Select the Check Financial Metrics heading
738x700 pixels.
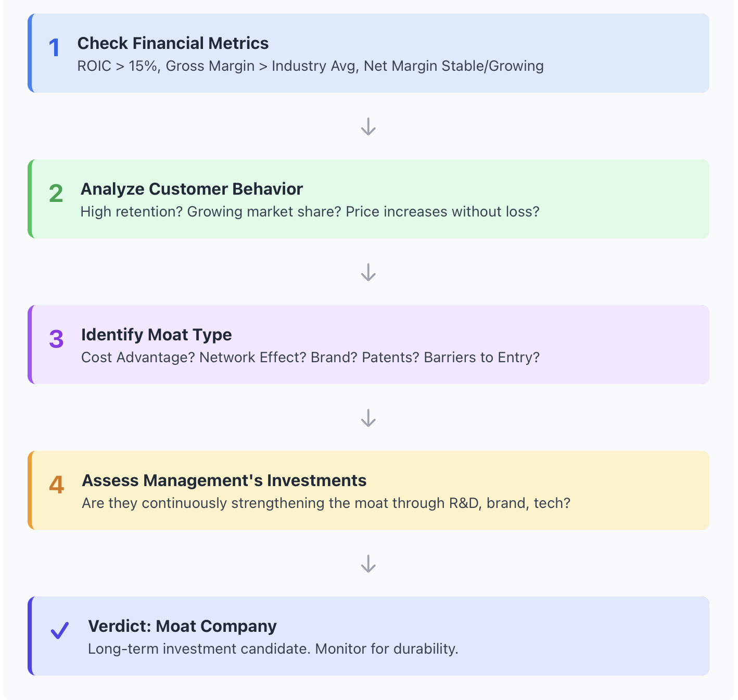pyautogui.click(x=173, y=43)
